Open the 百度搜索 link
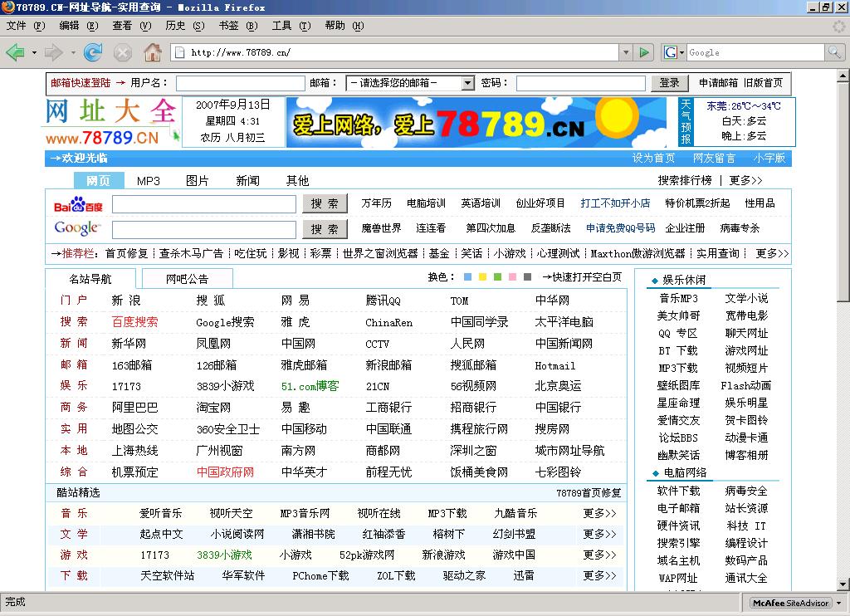Image resolution: width=850 pixels, height=616 pixels. click(134, 322)
